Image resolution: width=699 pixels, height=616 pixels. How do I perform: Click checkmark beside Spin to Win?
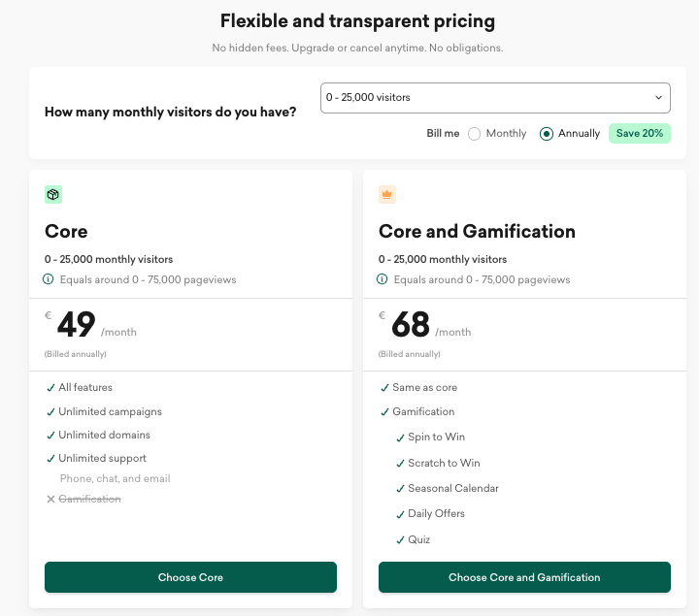400,438
